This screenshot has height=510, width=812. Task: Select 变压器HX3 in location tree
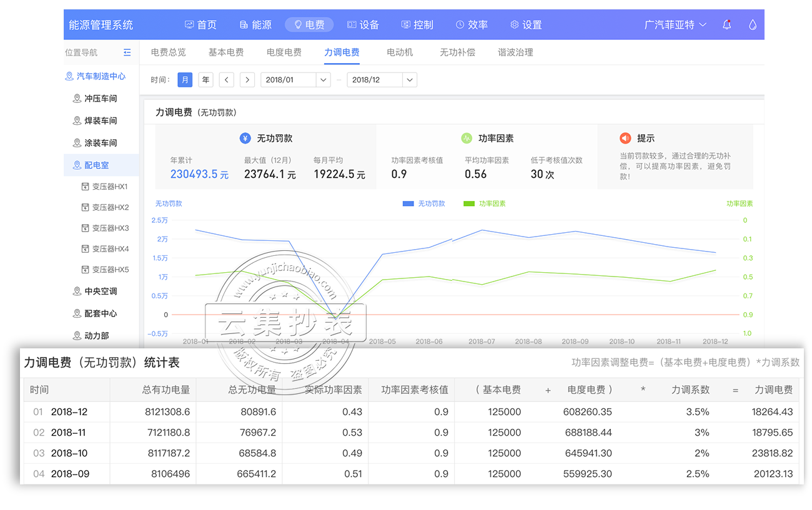point(105,228)
